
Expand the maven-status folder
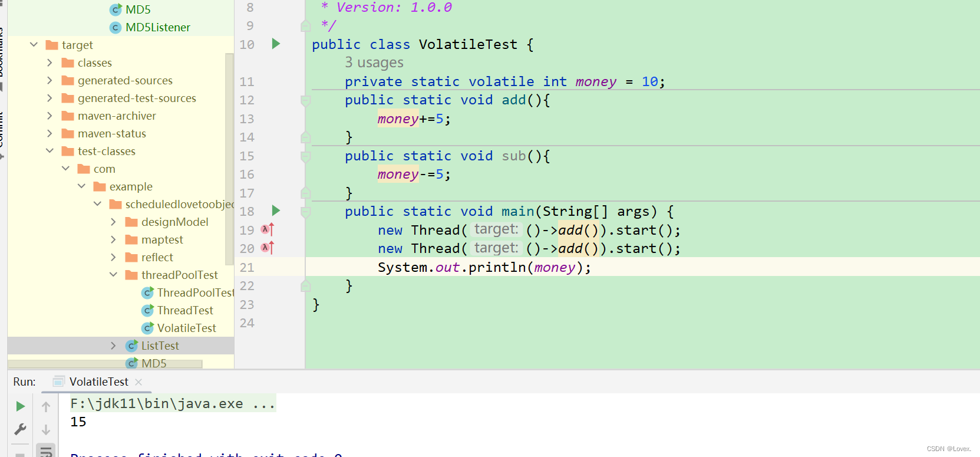pyautogui.click(x=50, y=133)
